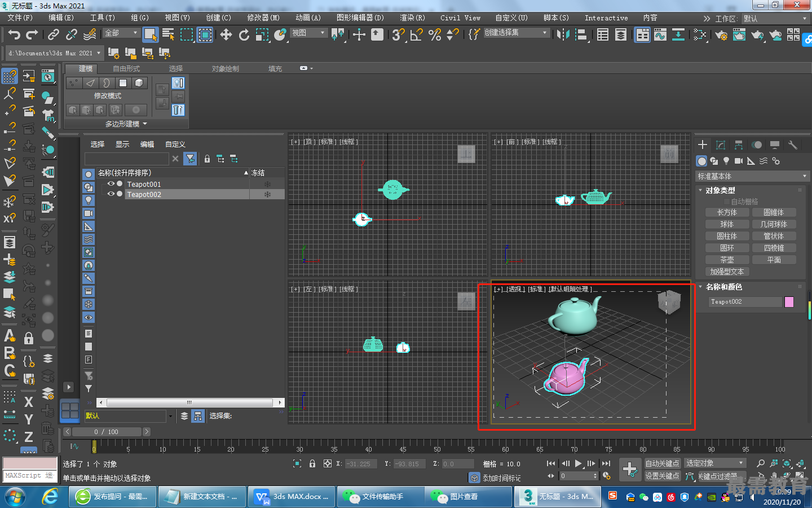Switch to the 自由形式 ribbon tab
Image resolution: width=812 pixels, height=508 pixels.
pos(126,68)
